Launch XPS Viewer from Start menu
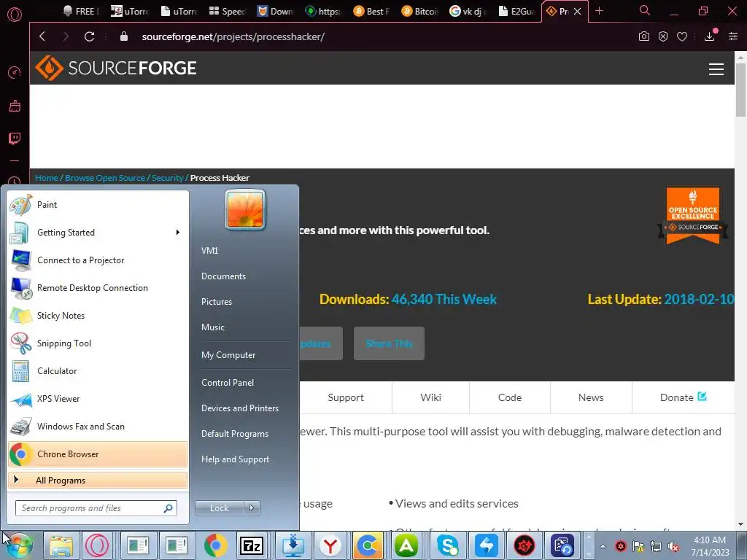The width and height of the screenshot is (747, 560). point(98,399)
